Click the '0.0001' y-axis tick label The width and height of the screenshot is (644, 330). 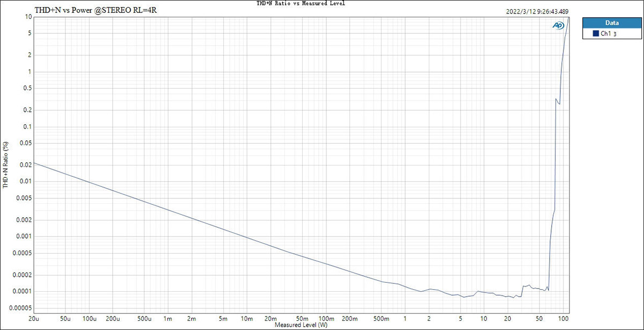23,291
